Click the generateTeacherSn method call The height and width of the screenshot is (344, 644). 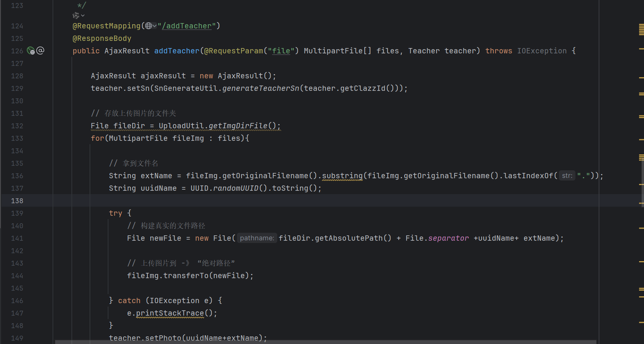point(260,88)
